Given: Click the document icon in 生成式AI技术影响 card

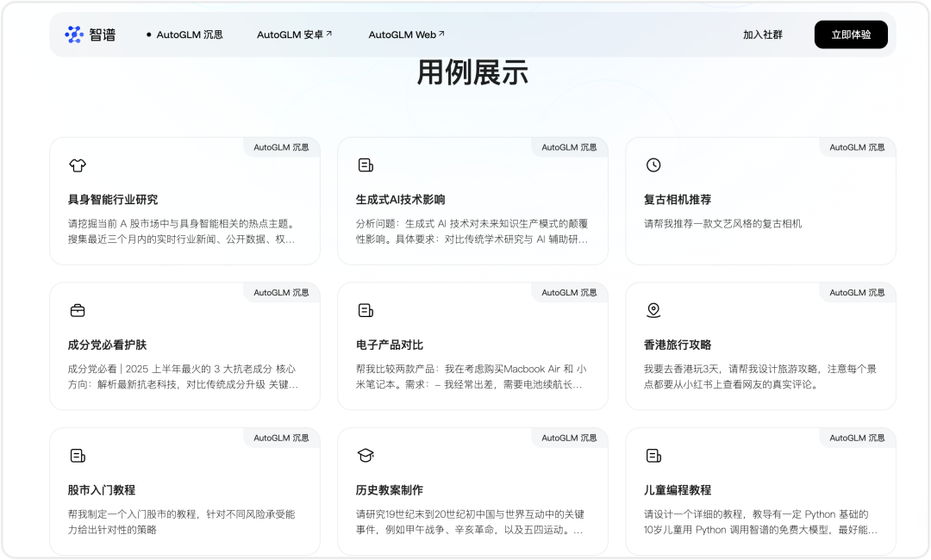Looking at the screenshot, I should (366, 165).
